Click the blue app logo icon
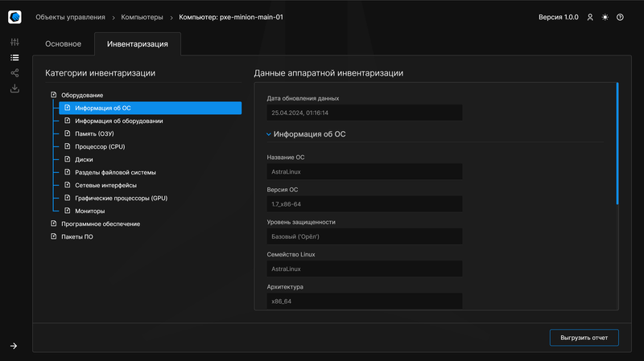 click(x=14, y=17)
